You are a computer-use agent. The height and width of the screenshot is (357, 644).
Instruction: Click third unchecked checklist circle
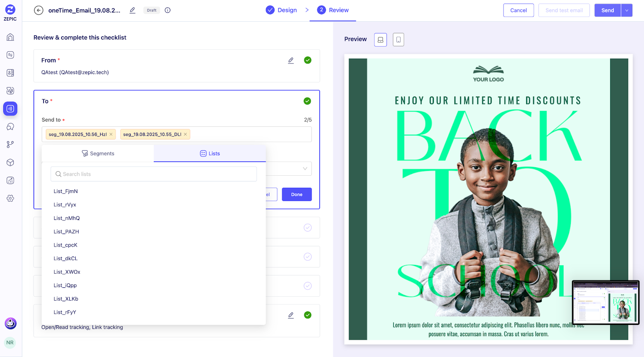(308, 286)
